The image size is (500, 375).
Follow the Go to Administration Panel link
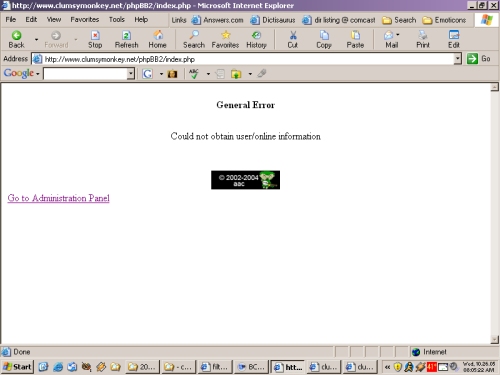tap(59, 198)
